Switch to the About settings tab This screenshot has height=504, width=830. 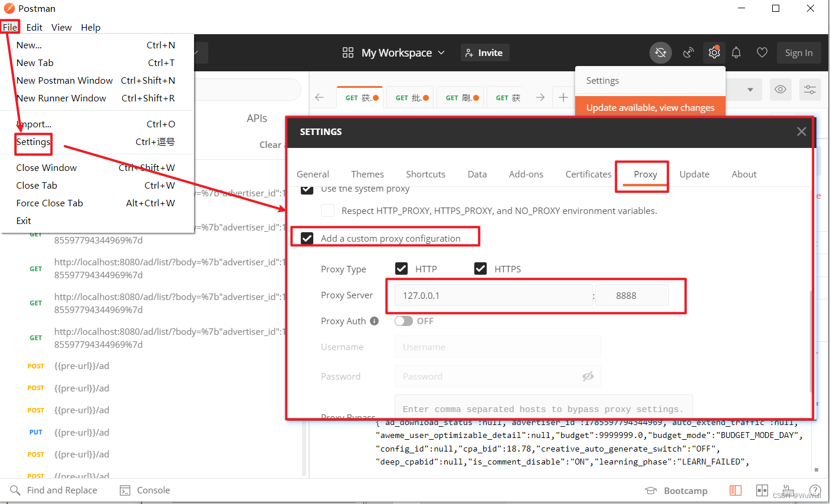pos(744,174)
